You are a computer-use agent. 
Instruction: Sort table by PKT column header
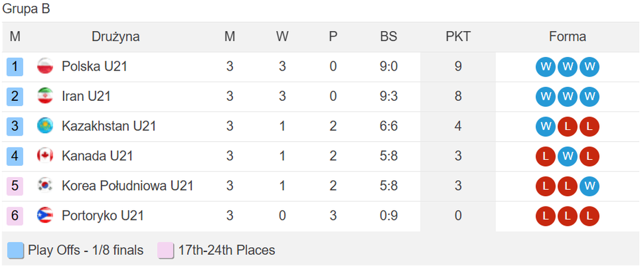click(458, 36)
